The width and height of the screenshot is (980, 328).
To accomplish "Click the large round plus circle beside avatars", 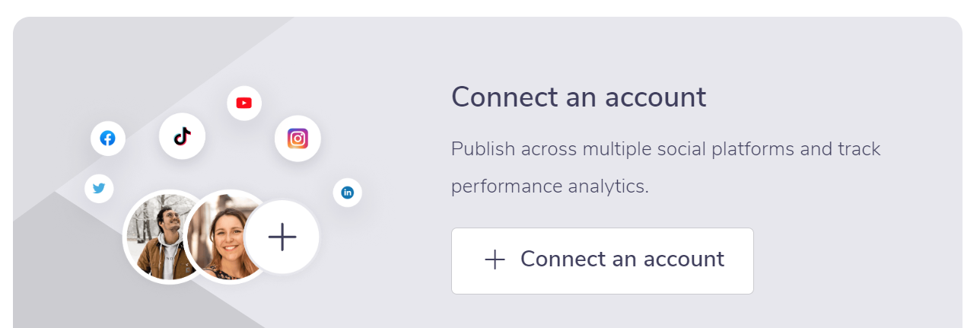I will point(282,237).
